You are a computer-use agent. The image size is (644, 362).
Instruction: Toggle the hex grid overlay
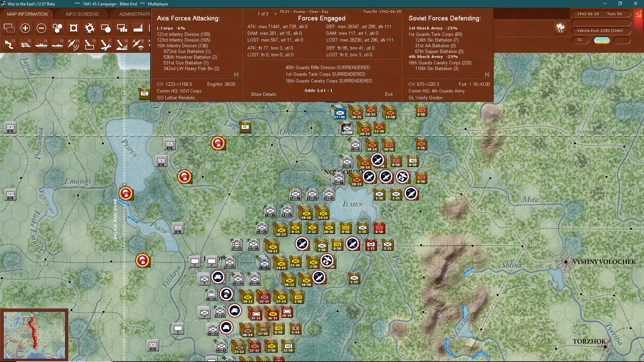(x=57, y=28)
